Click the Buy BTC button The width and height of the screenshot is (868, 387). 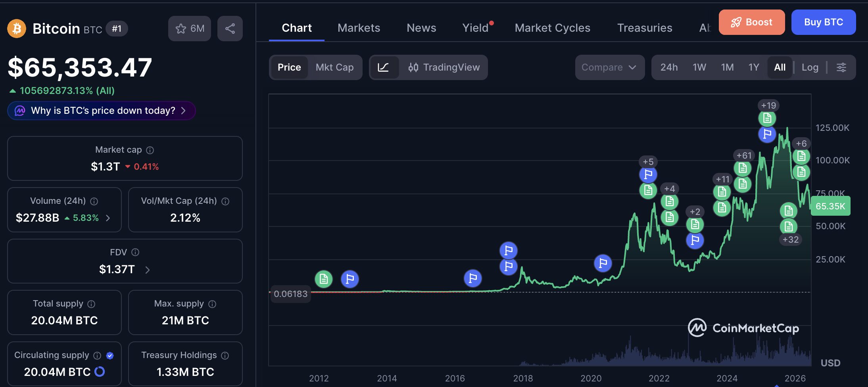point(824,22)
